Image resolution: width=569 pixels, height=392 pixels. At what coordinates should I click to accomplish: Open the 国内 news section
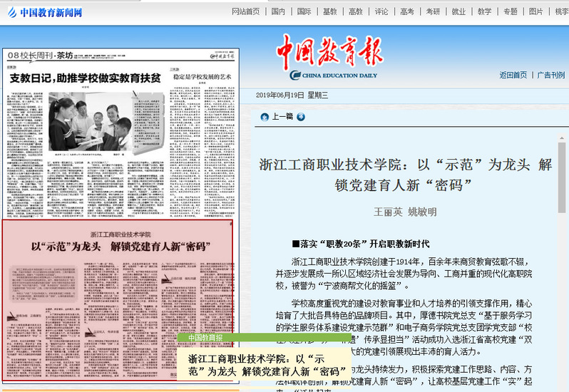point(279,12)
